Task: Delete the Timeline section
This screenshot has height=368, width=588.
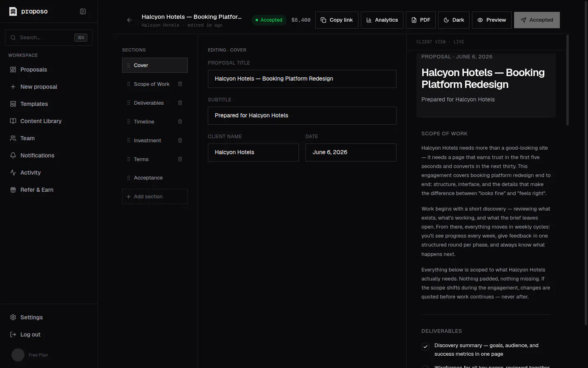Action: (180, 121)
